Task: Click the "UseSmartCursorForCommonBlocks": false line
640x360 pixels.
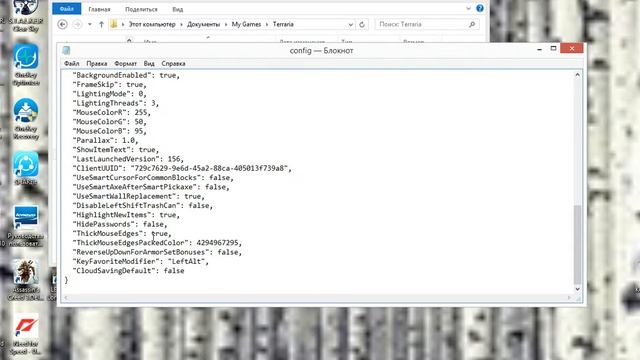Action: 153,178
